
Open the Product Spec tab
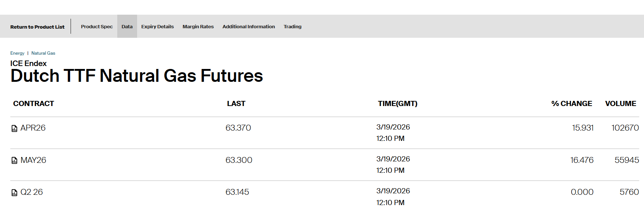[x=97, y=26]
